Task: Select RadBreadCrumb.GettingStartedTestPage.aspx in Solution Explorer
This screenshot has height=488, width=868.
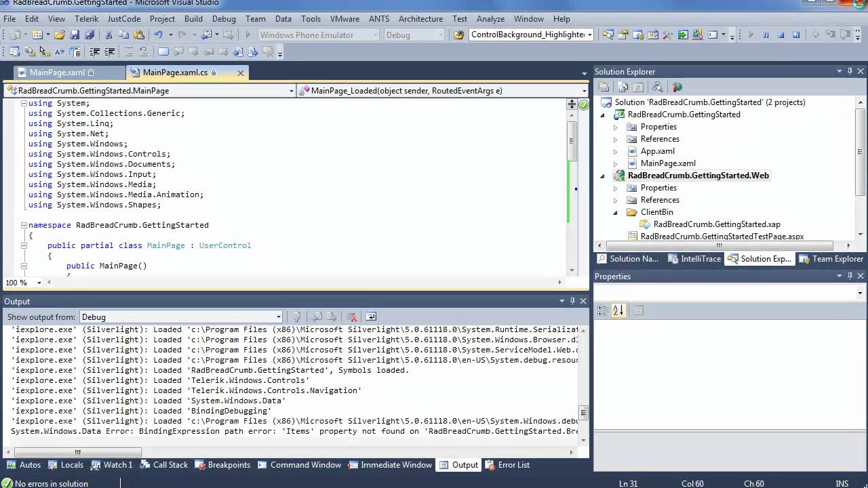Action: (x=722, y=237)
